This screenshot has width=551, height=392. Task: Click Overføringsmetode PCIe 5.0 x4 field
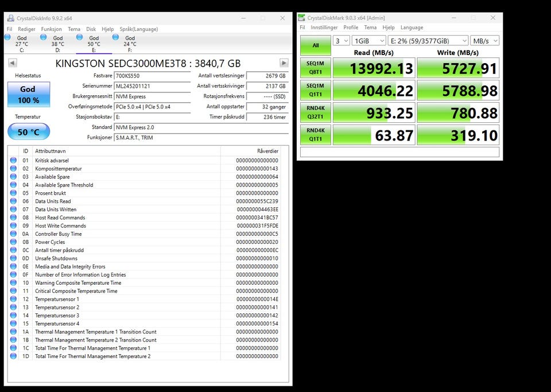point(152,106)
